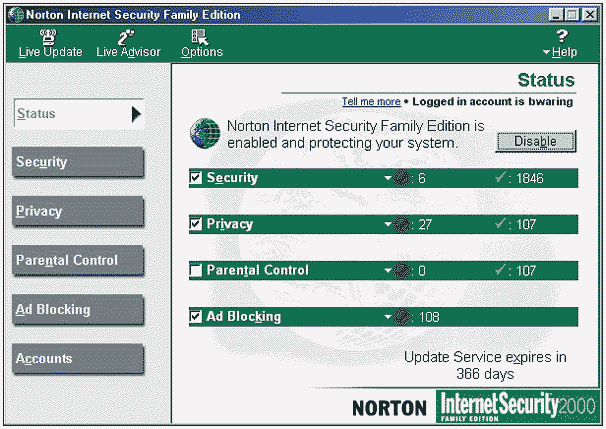606x429 pixels.
Task: Click the blocked-events icon in Ad Blocking row
Action: tap(402, 317)
